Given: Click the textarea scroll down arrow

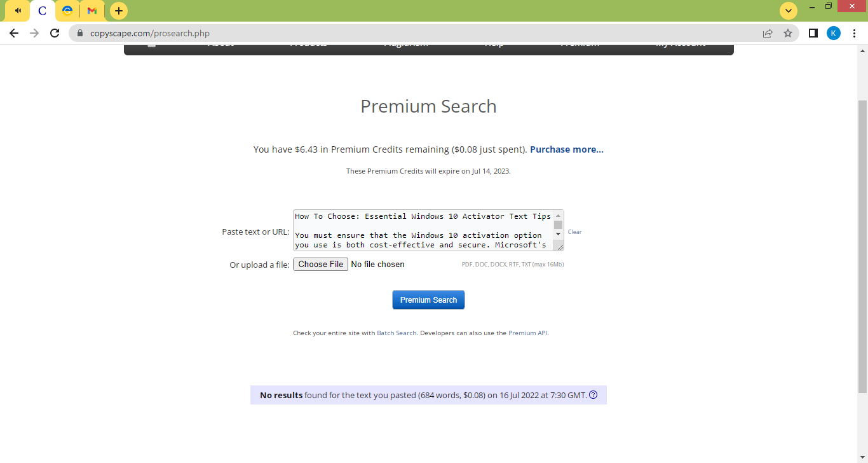Looking at the screenshot, I should (559, 235).
